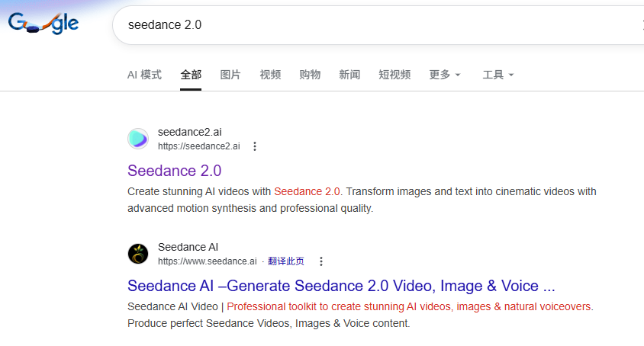This screenshot has width=644, height=346.
Task: Go to the 购物 tab
Action: click(310, 75)
